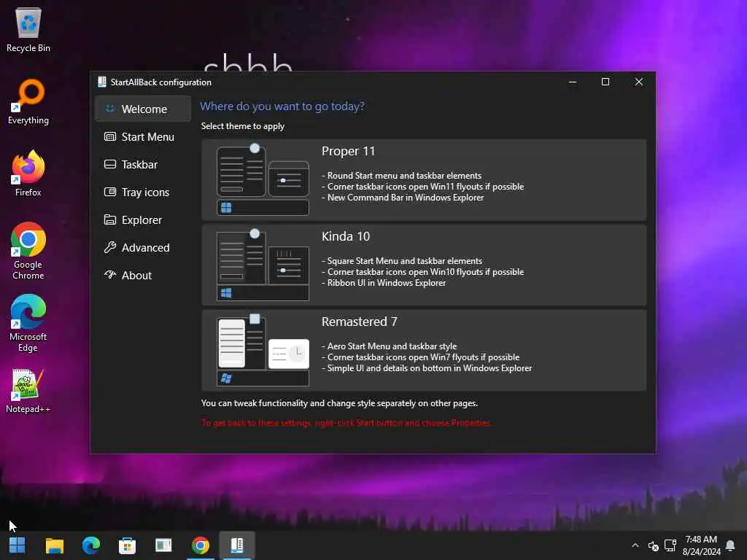Maximize the StartAllBack configuration window
Viewport: 747px width, 560px height.
coord(605,82)
